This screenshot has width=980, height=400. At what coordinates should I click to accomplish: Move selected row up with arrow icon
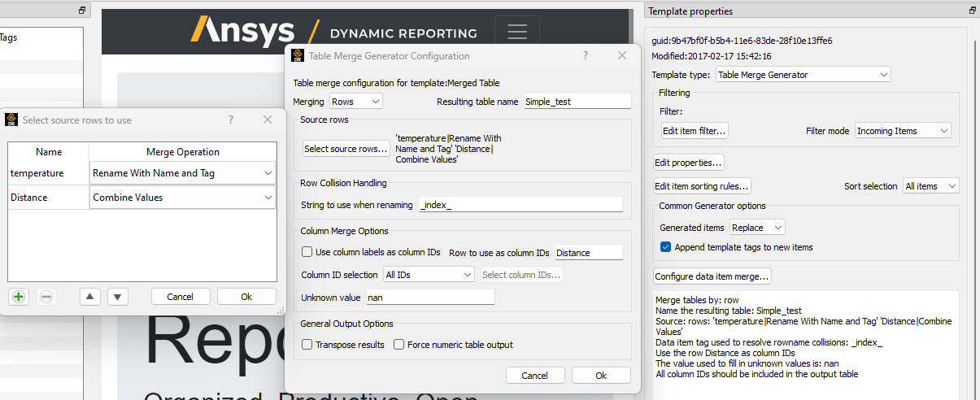tap(90, 297)
